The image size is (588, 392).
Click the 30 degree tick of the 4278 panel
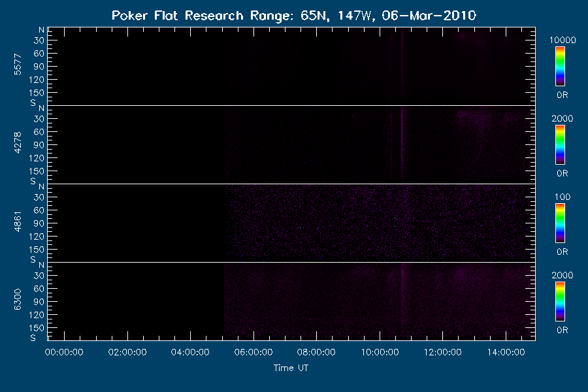(39, 119)
